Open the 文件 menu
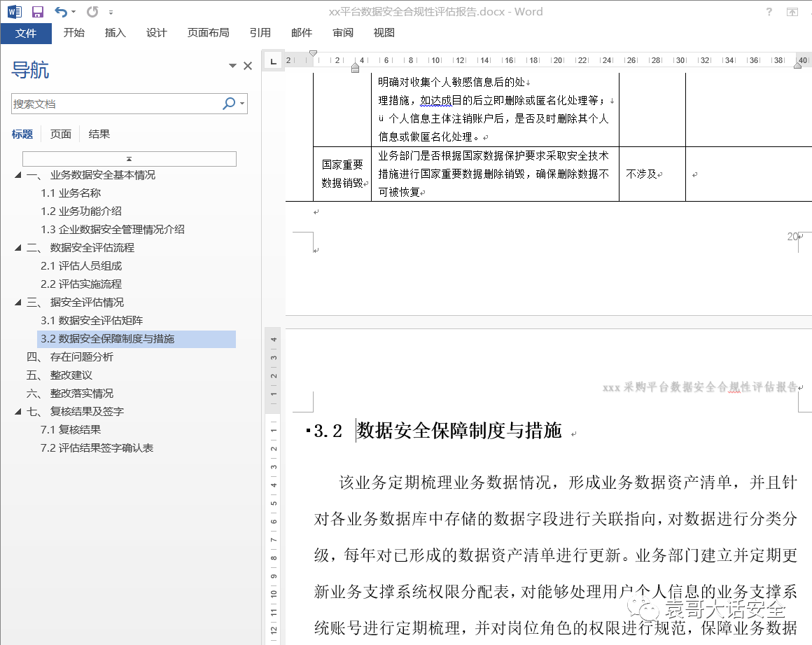Image resolution: width=812 pixels, height=645 pixels. pos(26,33)
